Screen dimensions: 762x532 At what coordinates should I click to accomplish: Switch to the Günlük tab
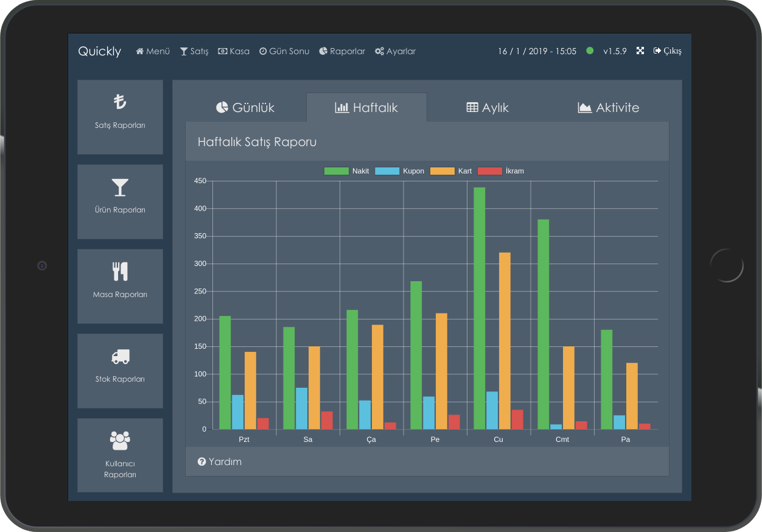tap(245, 108)
